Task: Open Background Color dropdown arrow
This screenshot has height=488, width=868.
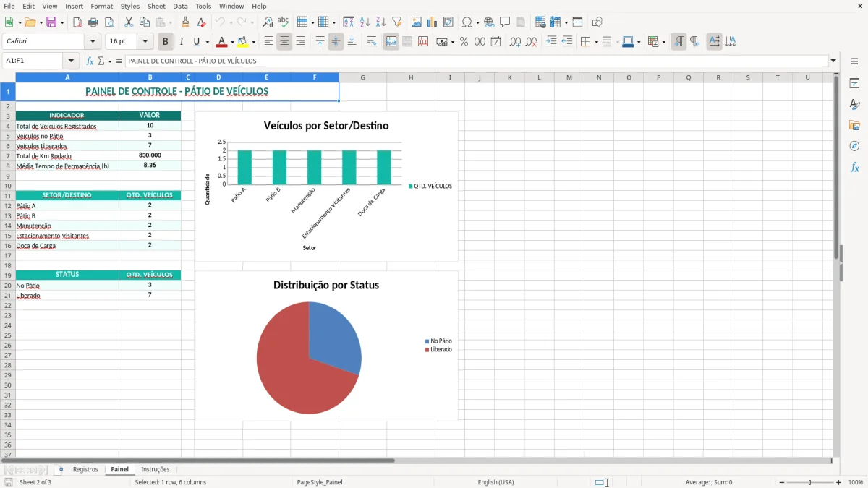Action: click(253, 42)
